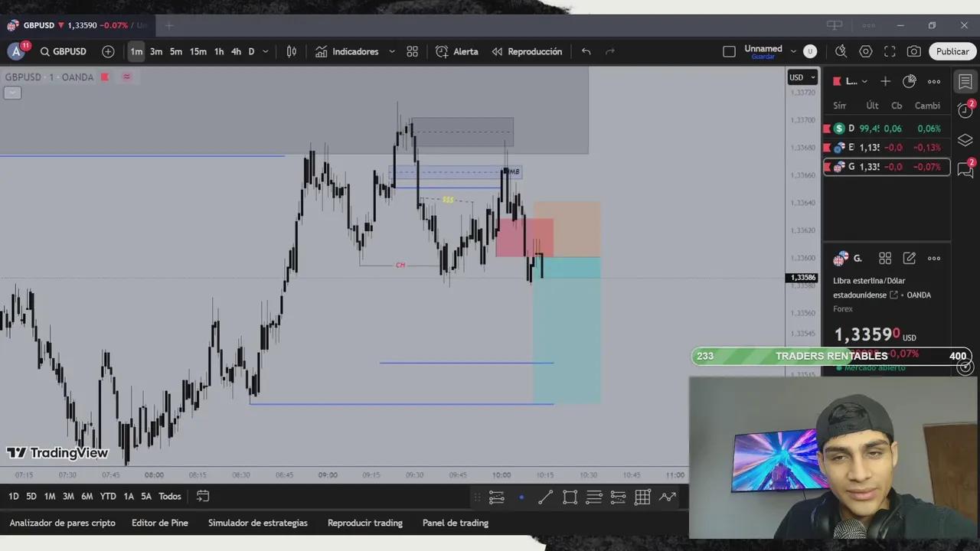Open the Simulador de estrategias tab
This screenshot has width=980, height=551.
(258, 523)
